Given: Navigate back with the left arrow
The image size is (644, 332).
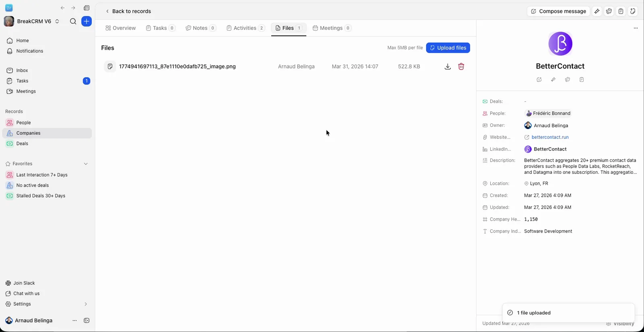Looking at the screenshot, I should coord(62,8).
